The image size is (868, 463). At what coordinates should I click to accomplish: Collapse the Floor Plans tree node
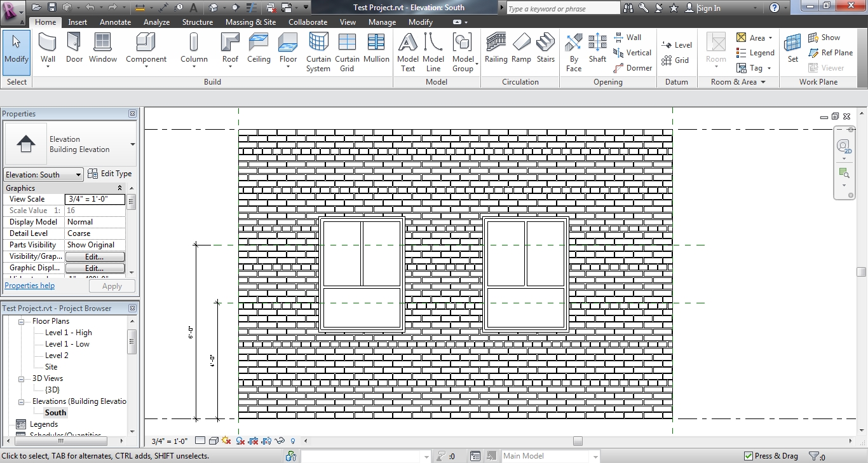(21, 322)
